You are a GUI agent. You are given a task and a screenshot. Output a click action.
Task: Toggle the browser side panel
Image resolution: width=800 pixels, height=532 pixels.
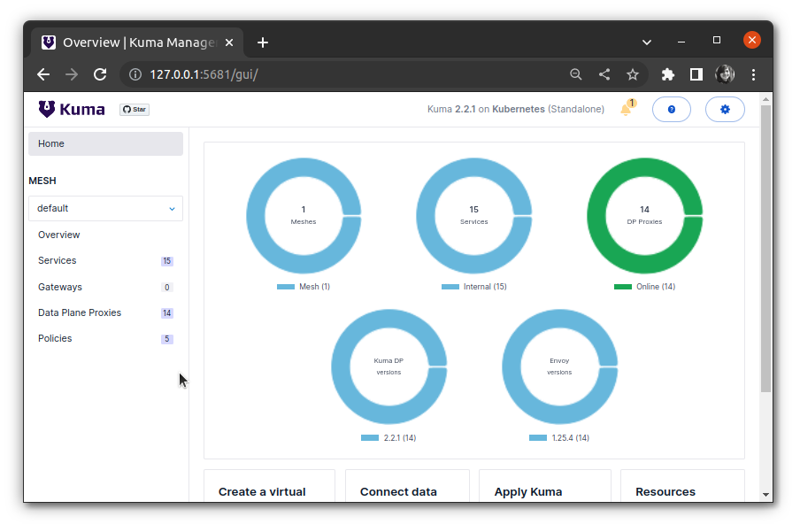[x=696, y=74]
